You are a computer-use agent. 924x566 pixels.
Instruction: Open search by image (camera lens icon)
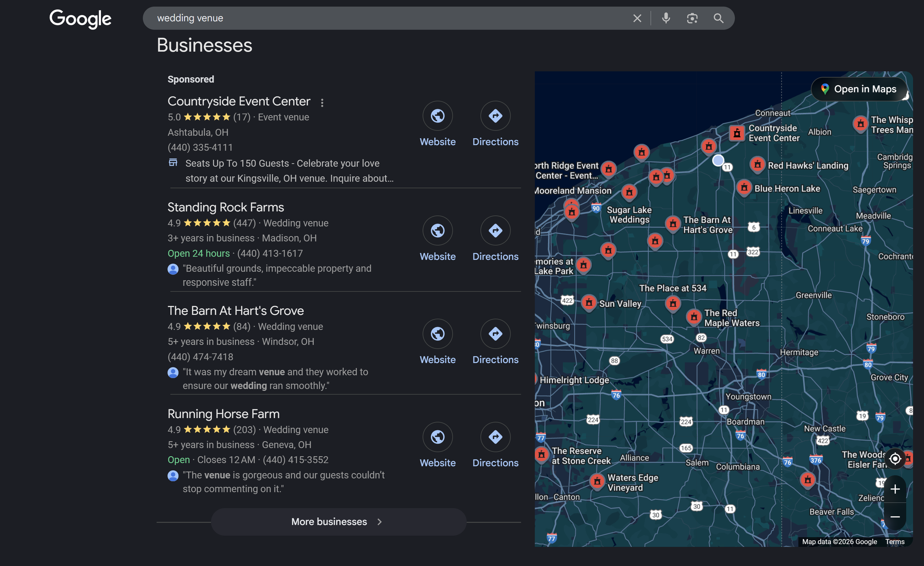(692, 18)
